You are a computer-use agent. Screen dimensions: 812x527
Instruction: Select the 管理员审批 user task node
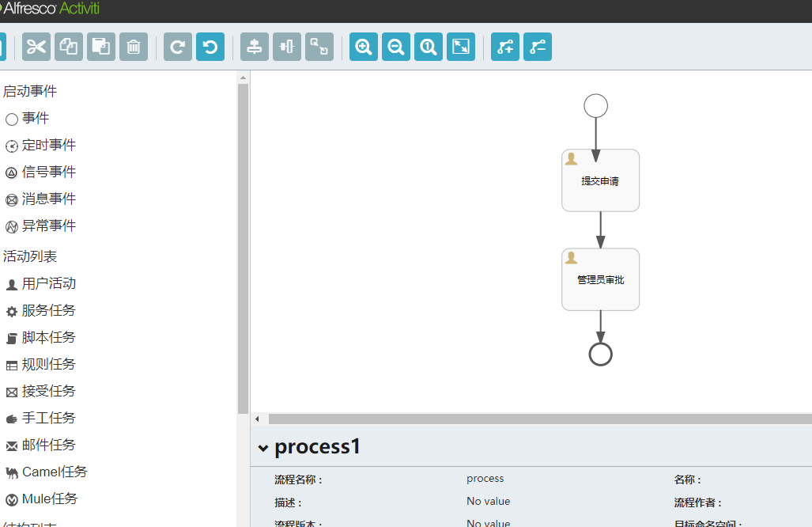pos(601,280)
